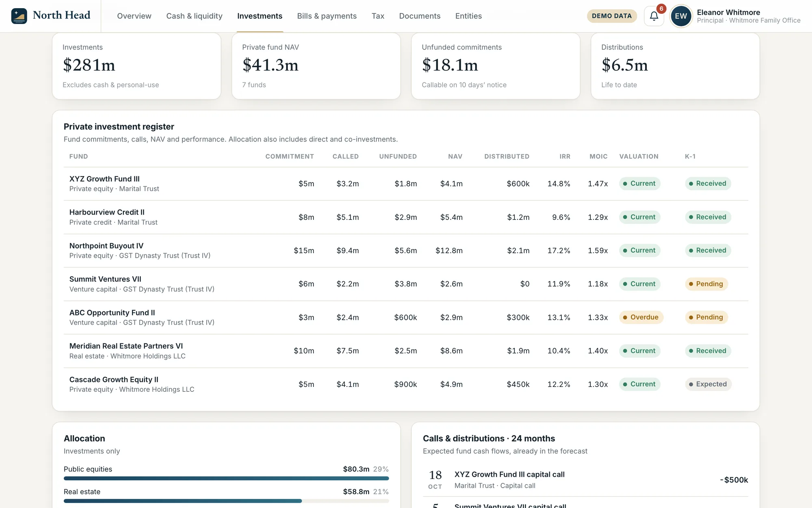Screen dimensions: 812x508
Task: Click the IRR column header
Action: coord(565,156)
